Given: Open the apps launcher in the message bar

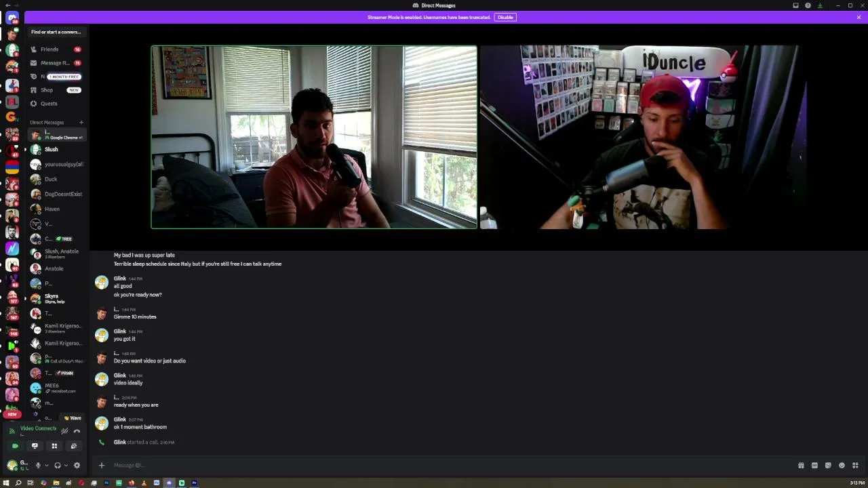Looking at the screenshot, I should pyautogui.click(x=855, y=466).
